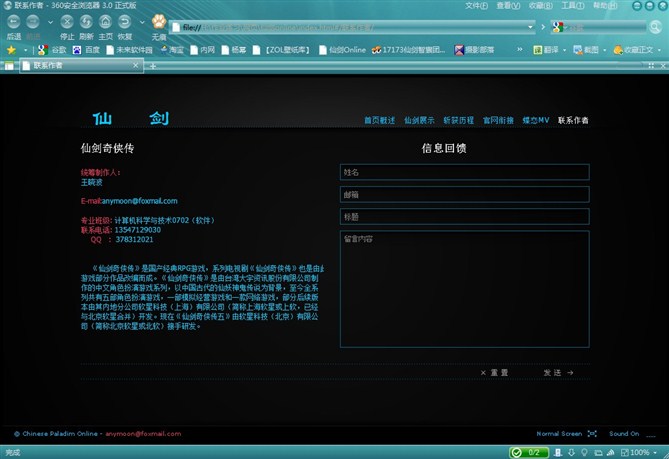
Task: Open the address bar dropdown arrow
Action: (x=530, y=27)
